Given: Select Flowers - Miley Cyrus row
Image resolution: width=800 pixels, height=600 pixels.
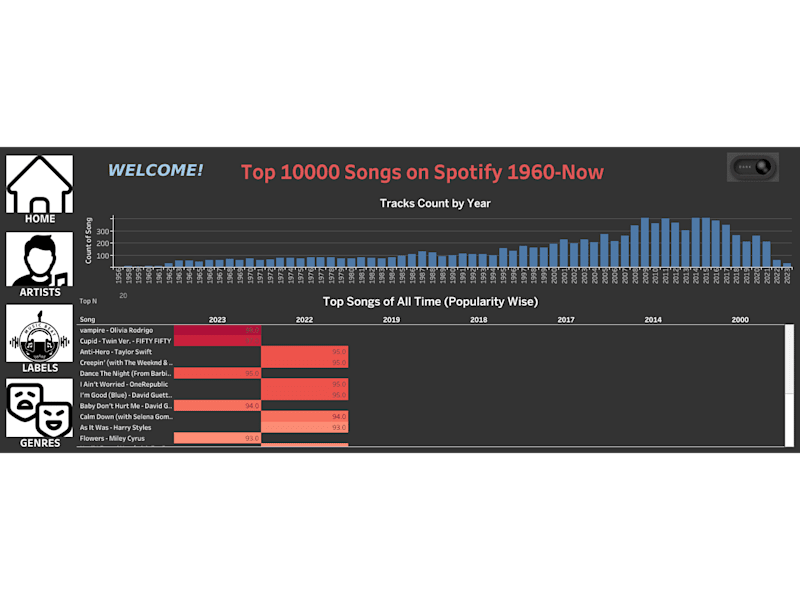Looking at the screenshot, I should coord(112,438).
